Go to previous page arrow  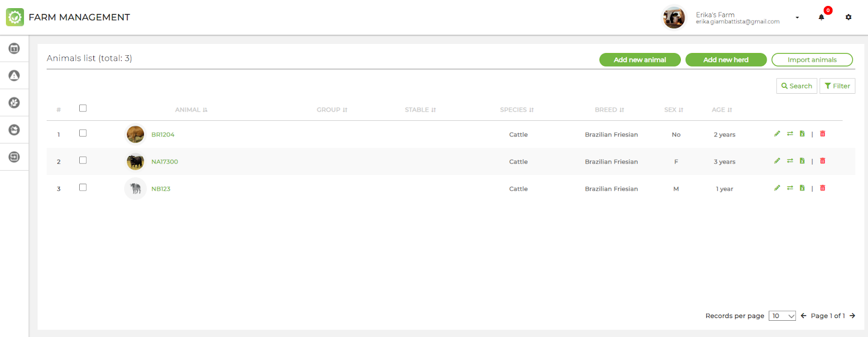(803, 316)
